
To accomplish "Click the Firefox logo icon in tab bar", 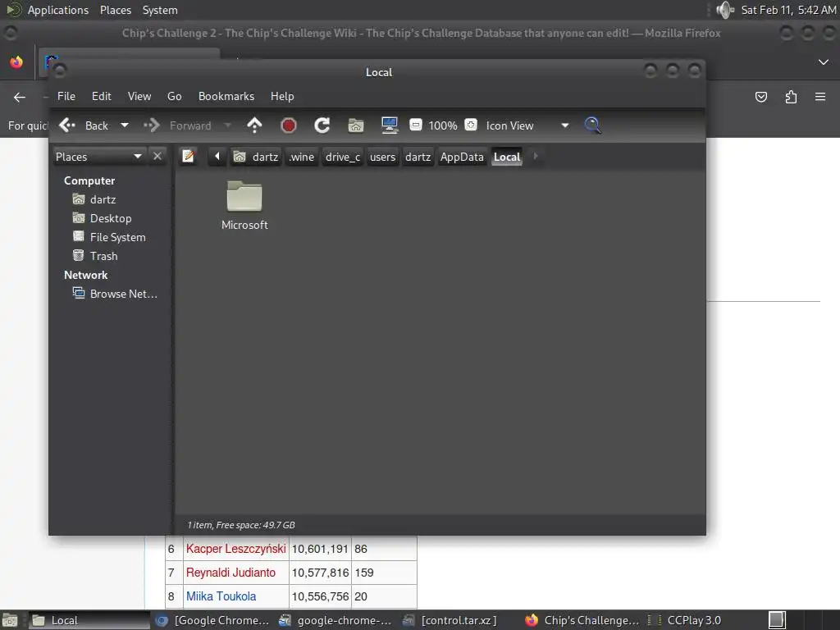I will coord(16,62).
